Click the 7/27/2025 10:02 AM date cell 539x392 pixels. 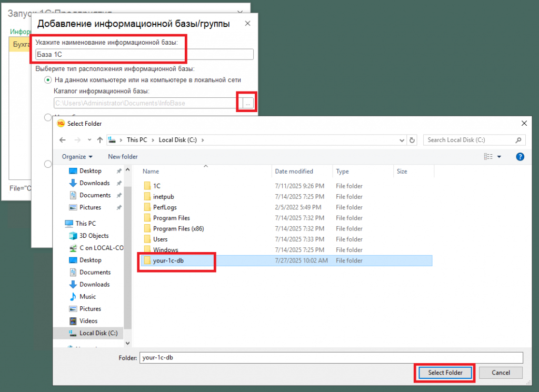[x=301, y=260]
